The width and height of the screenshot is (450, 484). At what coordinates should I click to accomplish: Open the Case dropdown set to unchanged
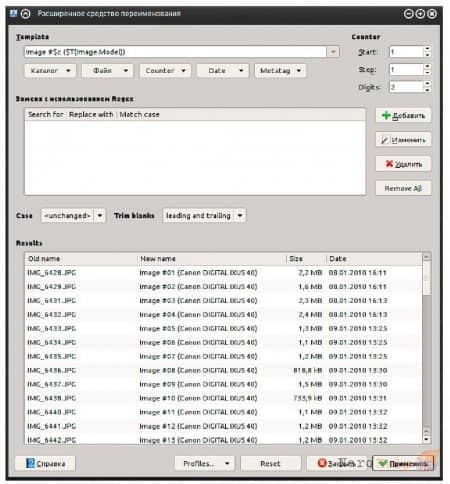73,215
